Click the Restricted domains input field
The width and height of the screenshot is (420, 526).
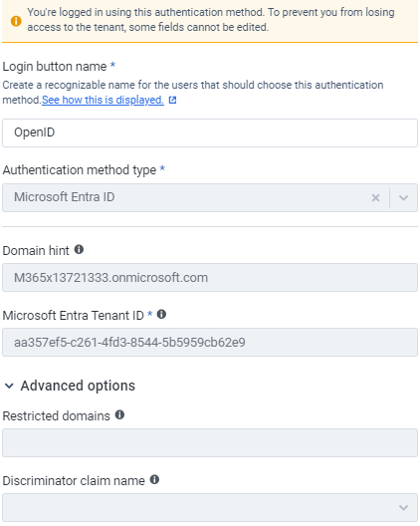coord(210,442)
